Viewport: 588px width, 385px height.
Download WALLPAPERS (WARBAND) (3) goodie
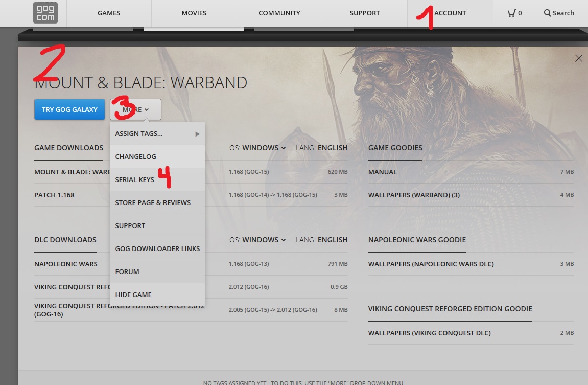(471, 195)
